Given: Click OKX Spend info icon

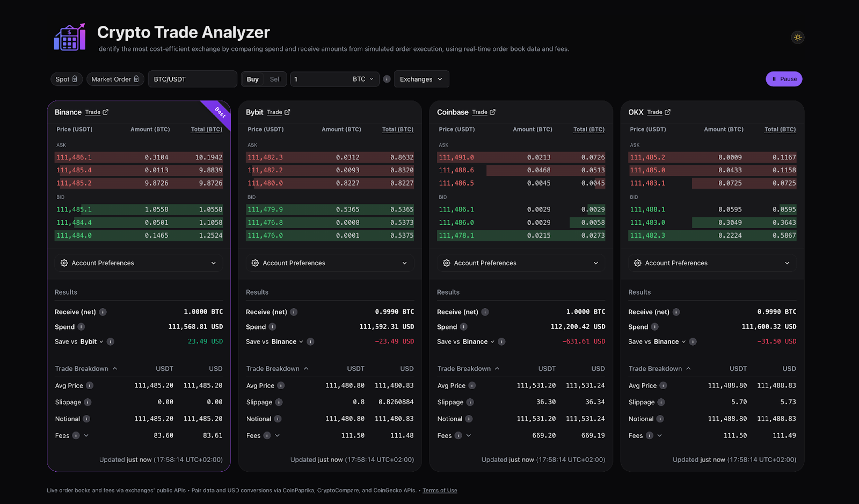Looking at the screenshot, I should coord(654,327).
